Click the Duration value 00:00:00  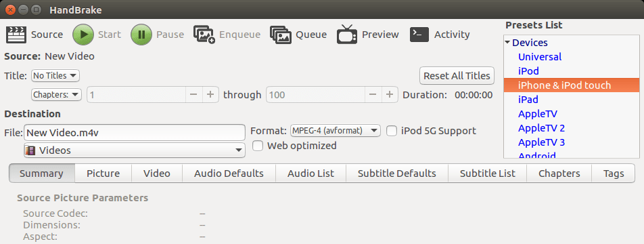[x=473, y=95]
